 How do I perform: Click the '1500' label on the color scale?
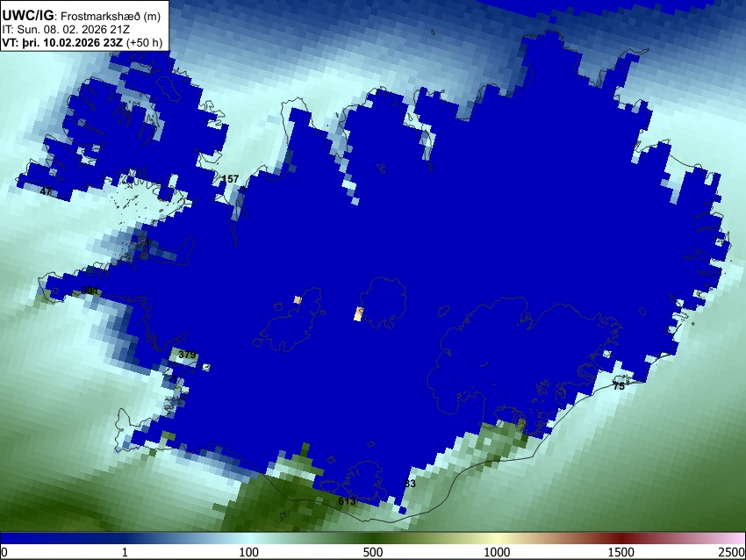(x=621, y=552)
